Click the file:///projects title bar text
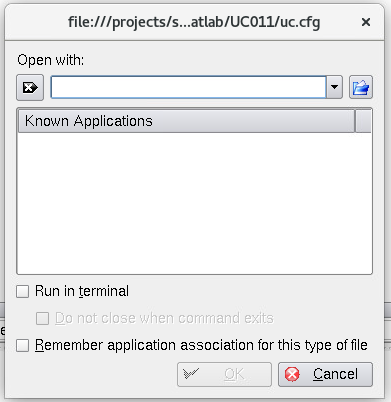 pos(194,23)
